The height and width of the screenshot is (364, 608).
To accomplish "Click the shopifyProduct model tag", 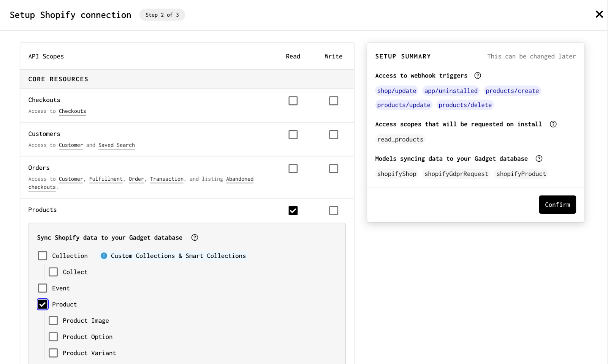I will pyautogui.click(x=521, y=174).
